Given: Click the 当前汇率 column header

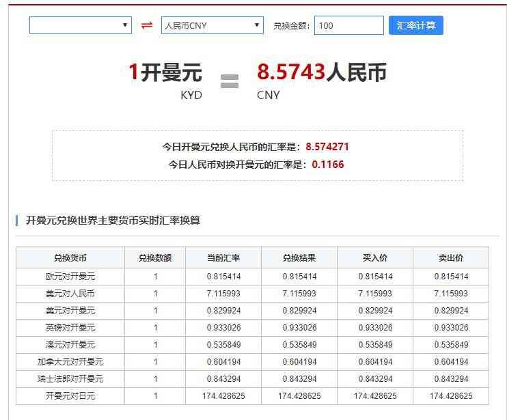Looking at the screenshot, I should (x=223, y=258).
